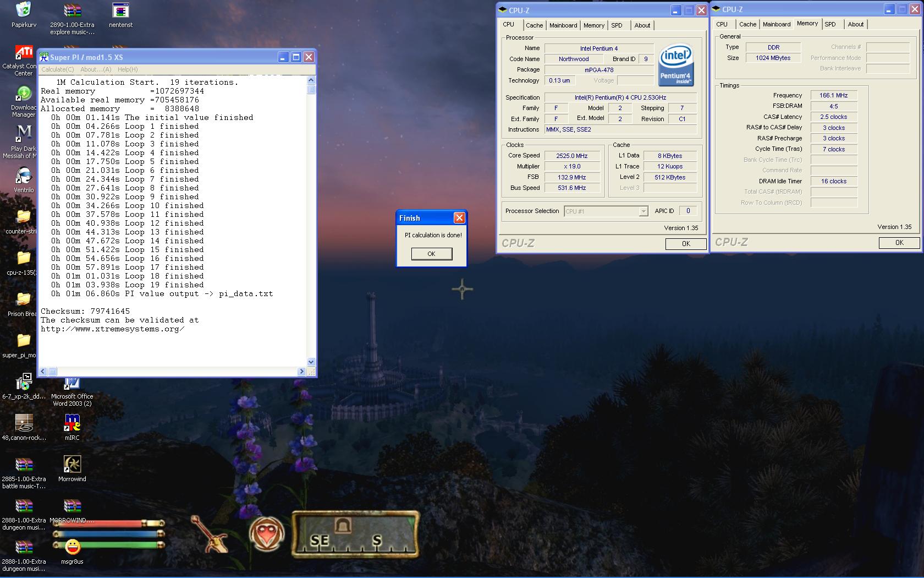924x578 pixels.
Task: Open the Prison Break folder icon
Action: coord(24,300)
